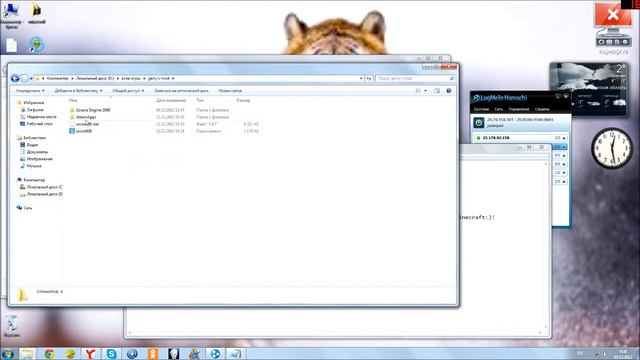Open the Сеть menu in Hamachi

498,109
